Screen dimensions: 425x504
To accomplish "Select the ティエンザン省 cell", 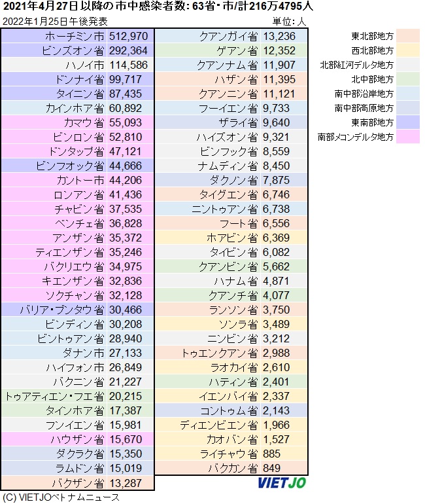I will point(54,252).
